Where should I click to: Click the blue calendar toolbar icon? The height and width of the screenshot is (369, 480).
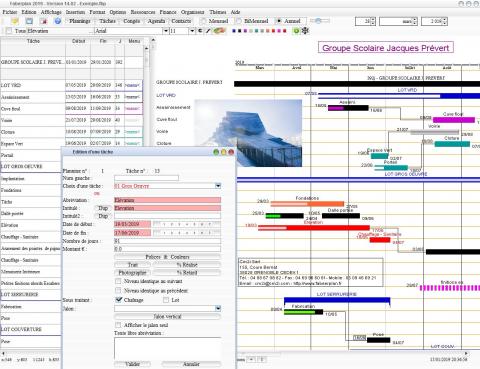[29, 21]
